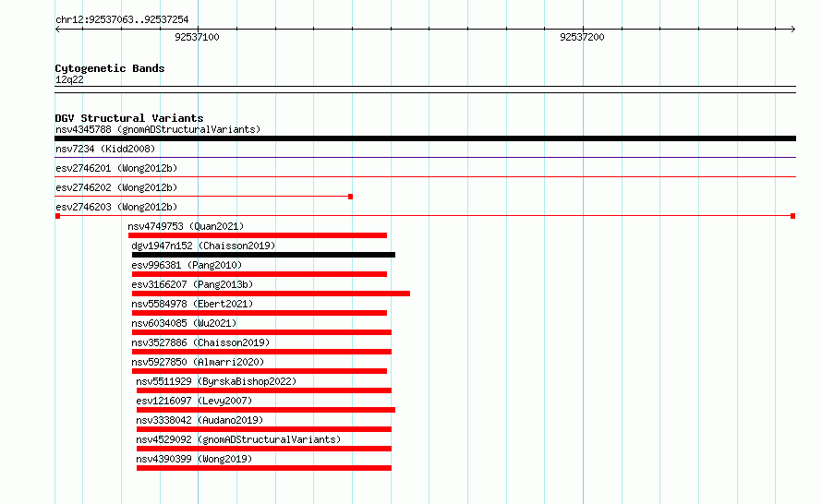Open the DGV Structural Variants track heading
Screen dimensions: 822x504
coord(129,118)
